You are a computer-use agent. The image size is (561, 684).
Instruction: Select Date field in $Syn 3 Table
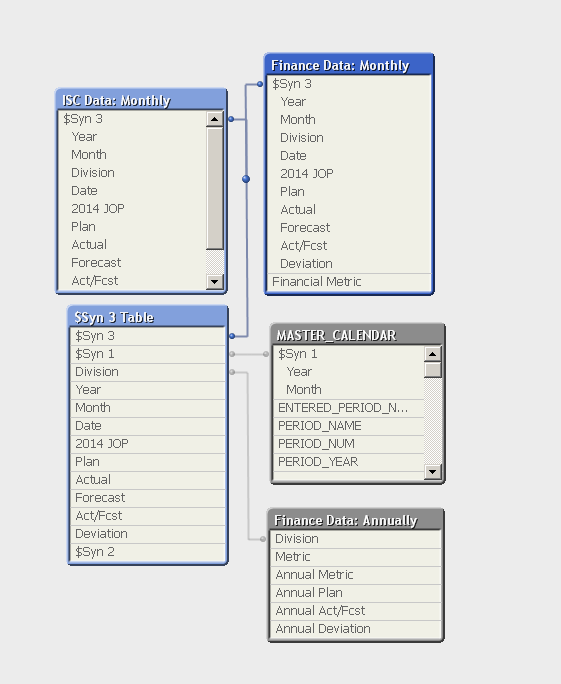tap(148, 426)
